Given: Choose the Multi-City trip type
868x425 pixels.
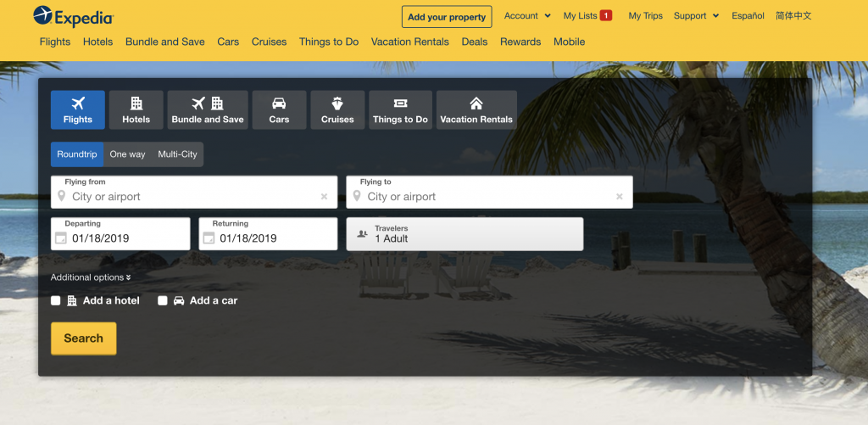Looking at the screenshot, I should 177,154.
